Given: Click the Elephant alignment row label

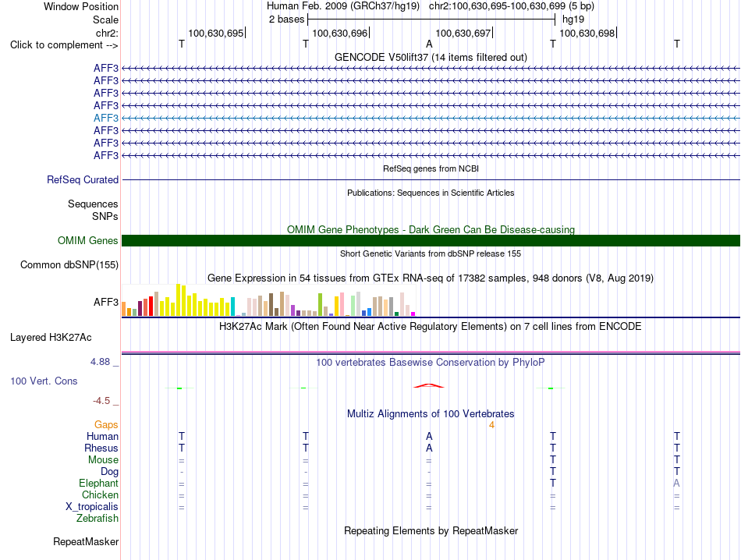Looking at the screenshot, I should click(99, 483).
